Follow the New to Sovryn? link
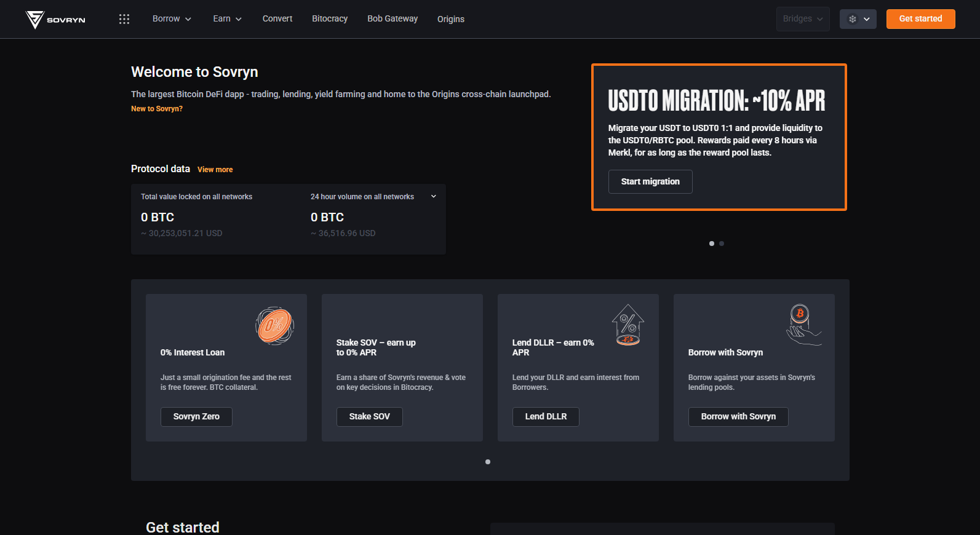Image resolution: width=980 pixels, height=535 pixels. click(x=157, y=109)
